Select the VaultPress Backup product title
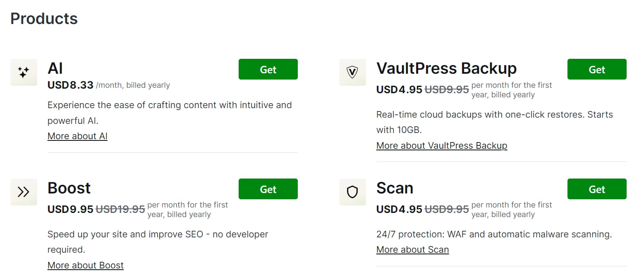This screenshot has width=644, height=273. tap(446, 68)
